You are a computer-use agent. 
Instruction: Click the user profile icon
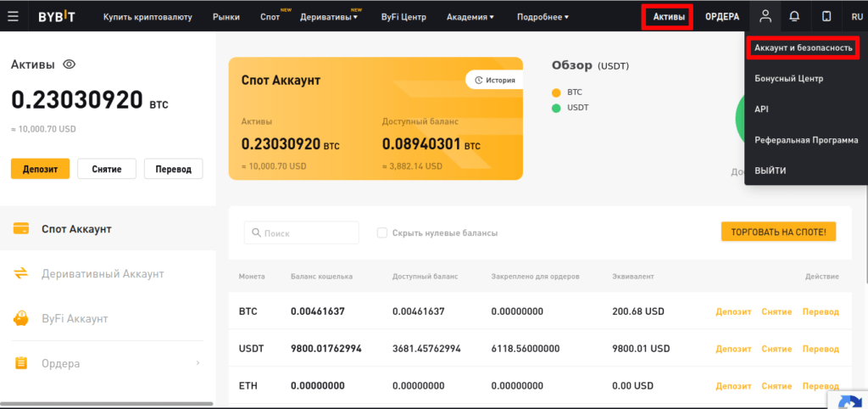coord(765,16)
